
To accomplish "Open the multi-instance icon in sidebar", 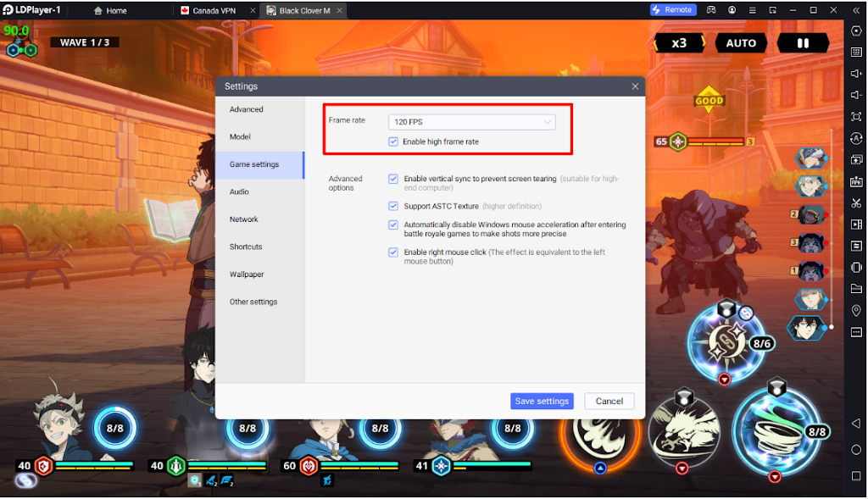I will [x=856, y=160].
